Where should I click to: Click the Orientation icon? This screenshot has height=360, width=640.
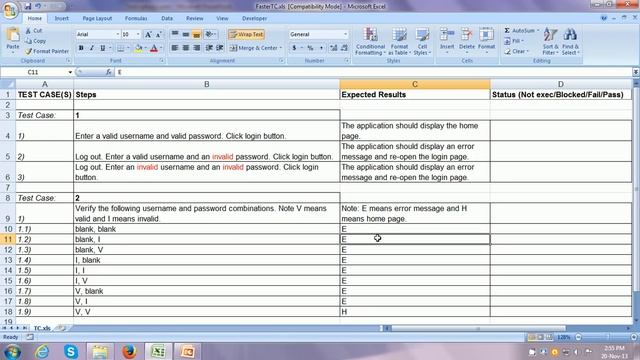pos(211,35)
